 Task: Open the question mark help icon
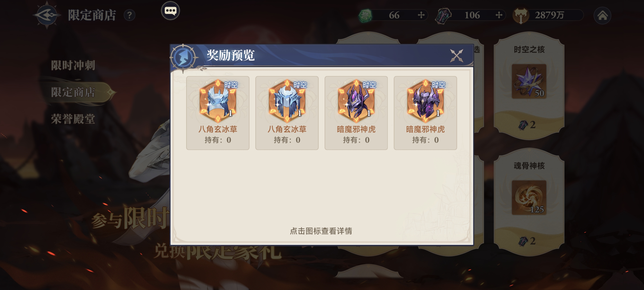pos(129,15)
